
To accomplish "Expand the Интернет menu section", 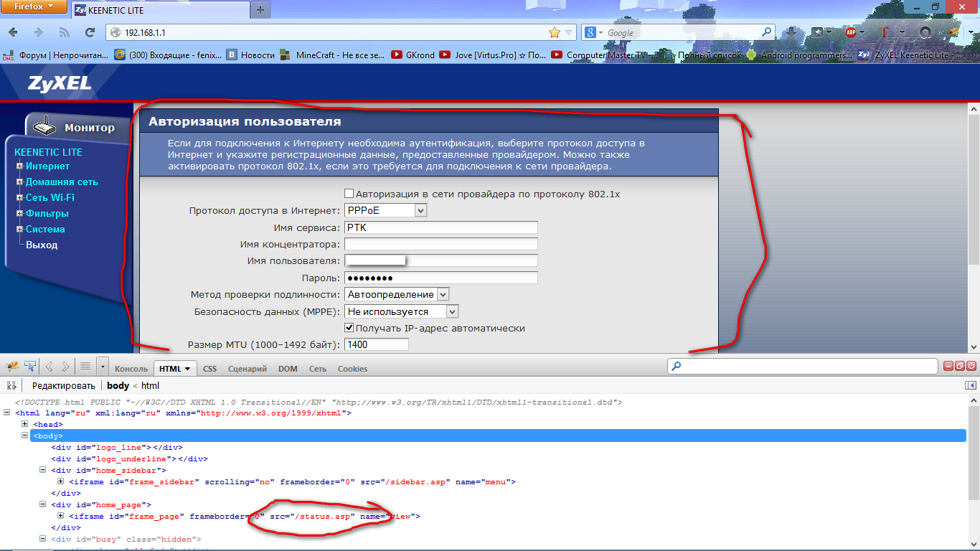I will click(20, 166).
